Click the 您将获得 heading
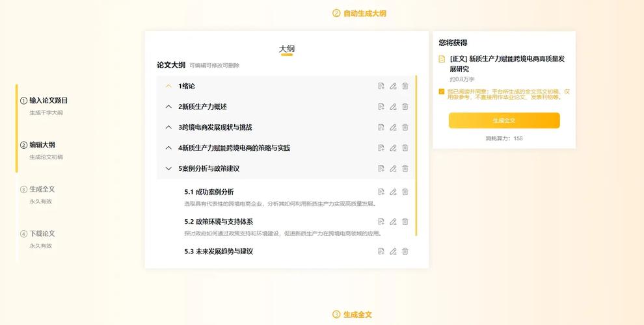Image resolution: width=644 pixels, height=325 pixels. [453, 43]
